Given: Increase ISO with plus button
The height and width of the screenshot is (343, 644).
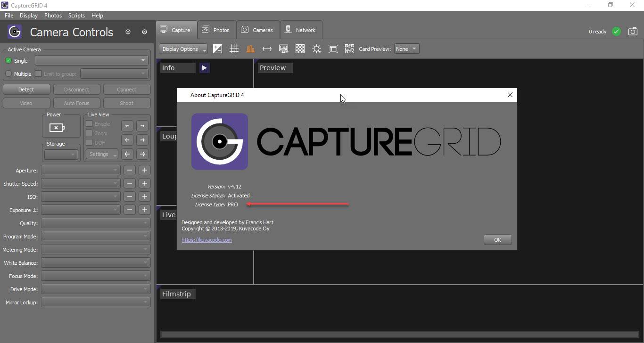Looking at the screenshot, I should (145, 197).
